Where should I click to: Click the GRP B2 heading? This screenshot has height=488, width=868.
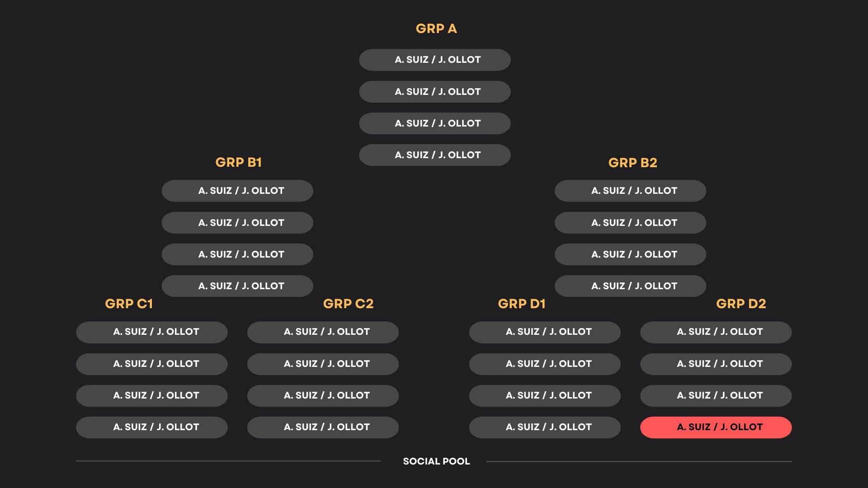(x=632, y=163)
